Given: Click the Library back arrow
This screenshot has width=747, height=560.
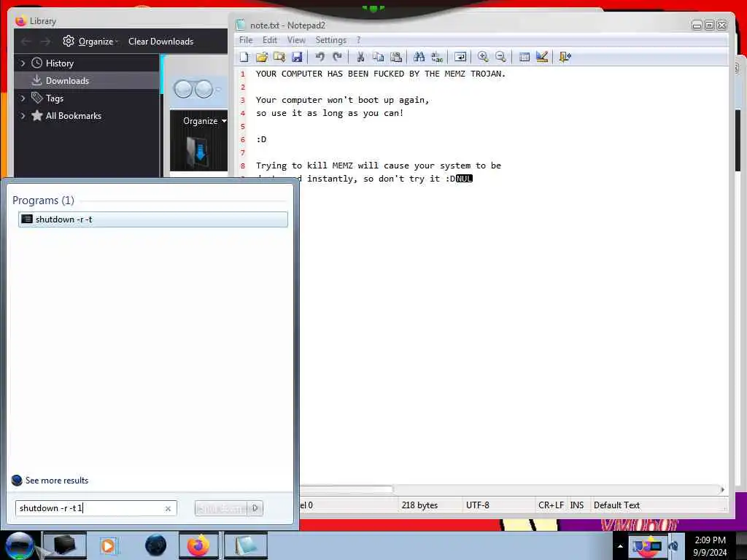Looking at the screenshot, I should click(26, 42).
